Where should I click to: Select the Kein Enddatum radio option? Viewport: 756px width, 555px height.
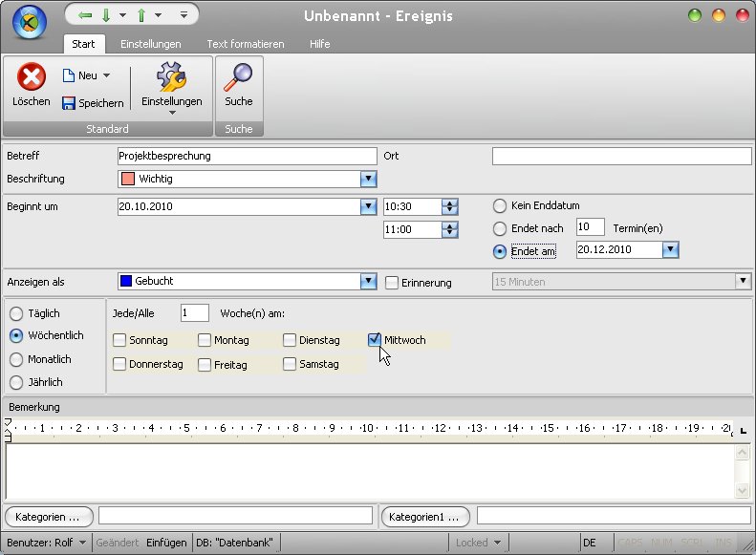point(500,206)
